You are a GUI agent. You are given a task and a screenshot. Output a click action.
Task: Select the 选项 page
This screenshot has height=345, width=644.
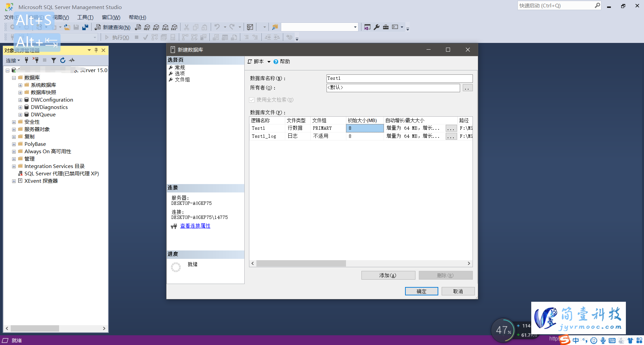pyautogui.click(x=180, y=74)
